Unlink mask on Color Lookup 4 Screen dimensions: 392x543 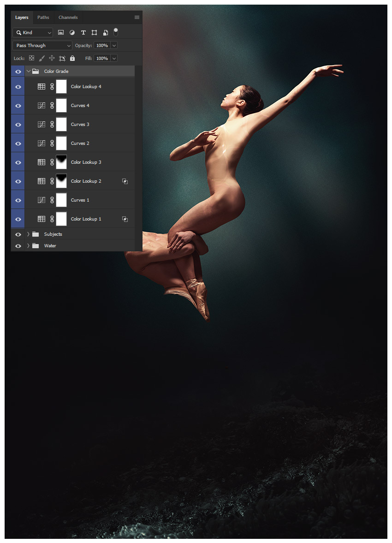[52, 87]
